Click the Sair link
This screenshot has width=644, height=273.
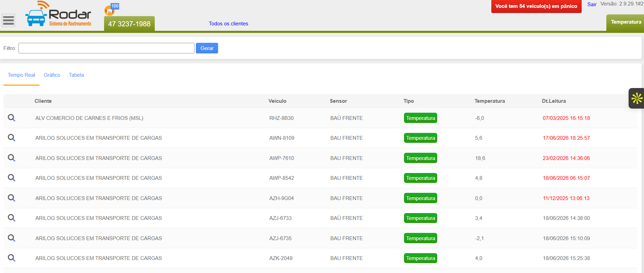point(592,4)
